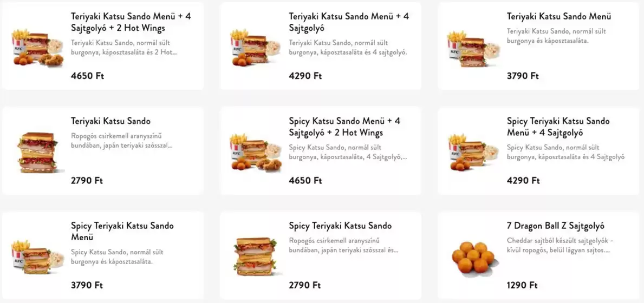Click the Cheddar sajtból készült sajtgolyók description
644x303 pixels.
[x=560, y=246]
